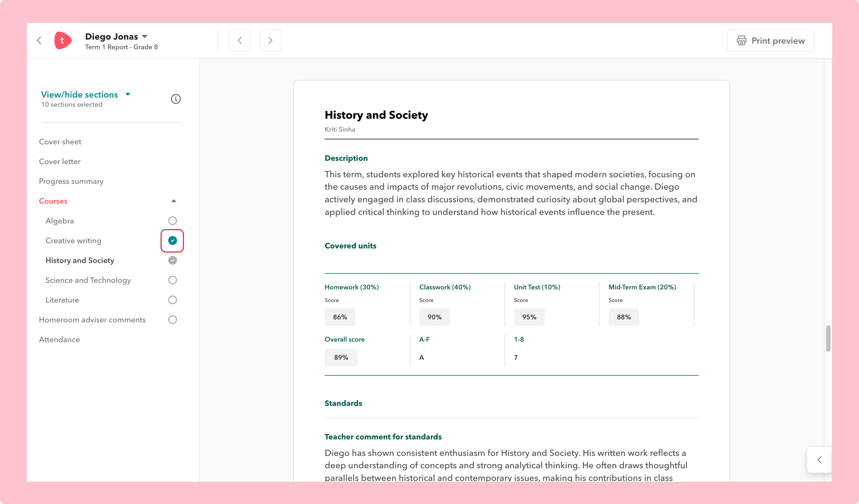
Task: Open the Science and Technology course
Action: point(88,280)
